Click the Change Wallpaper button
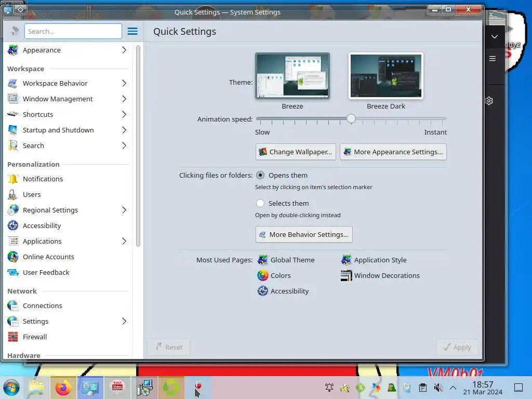532x399 pixels. 296,152
